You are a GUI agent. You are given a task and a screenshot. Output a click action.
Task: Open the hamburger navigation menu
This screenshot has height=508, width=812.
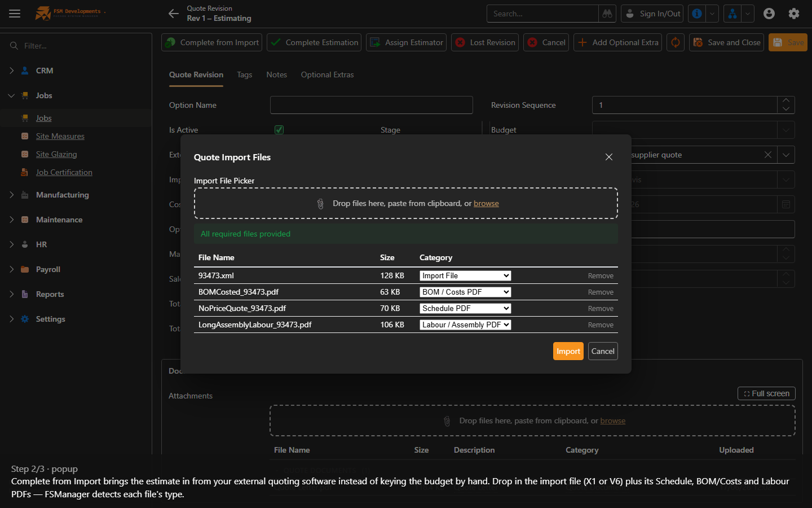pyautogui.click(x=15, y=14)
